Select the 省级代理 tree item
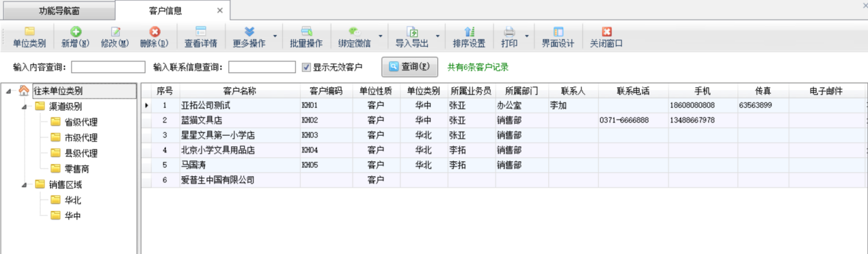This screenshot has width=868, height=254. coord(81,122)
